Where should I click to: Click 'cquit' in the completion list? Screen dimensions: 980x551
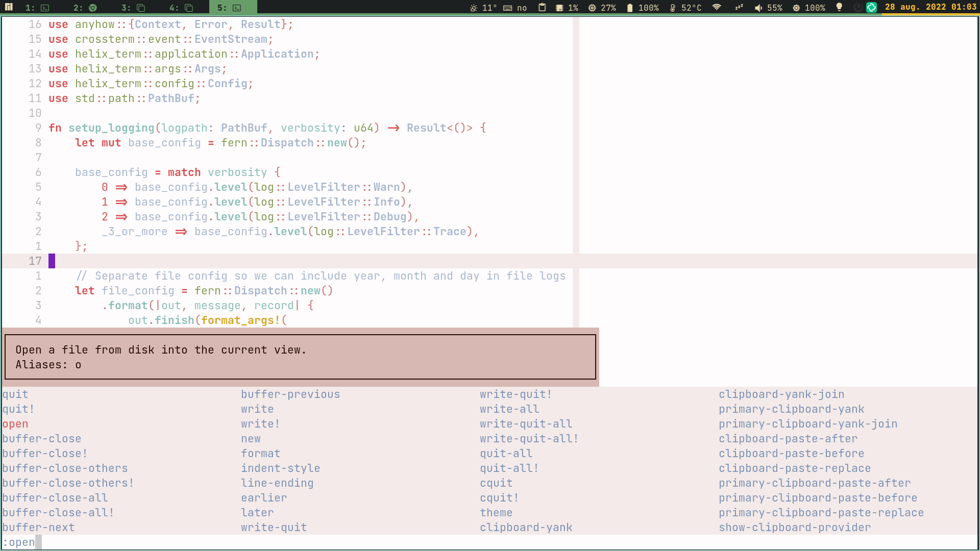click(496, 483)
